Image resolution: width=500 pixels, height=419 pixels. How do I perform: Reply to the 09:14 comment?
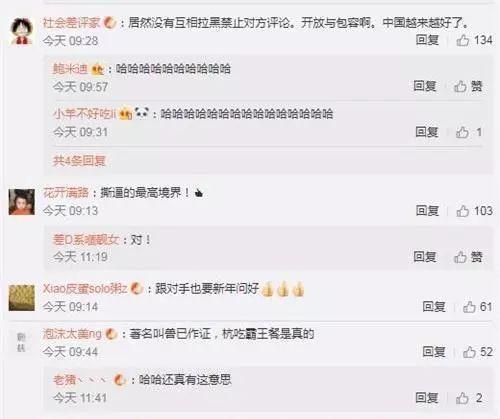(x=434, y=307)
